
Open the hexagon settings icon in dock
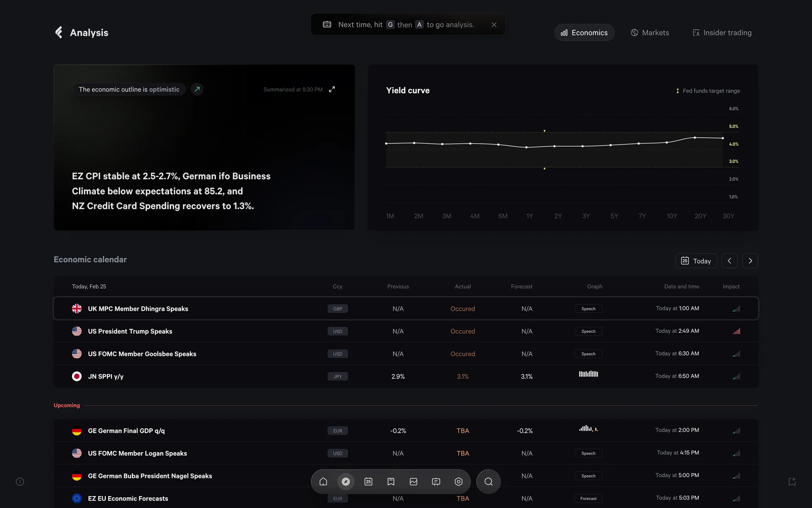[458, 481]
